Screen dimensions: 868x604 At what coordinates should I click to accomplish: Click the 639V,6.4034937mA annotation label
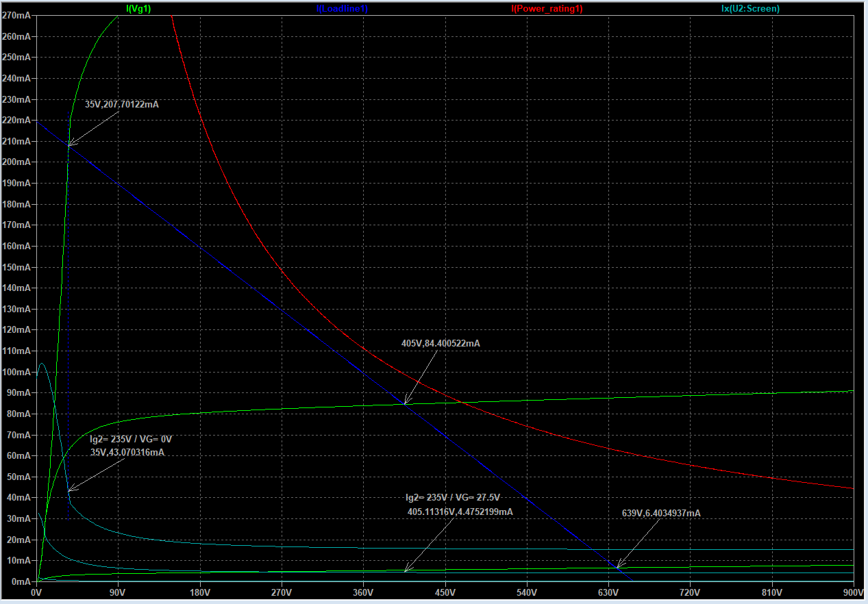tap(660, 513)
